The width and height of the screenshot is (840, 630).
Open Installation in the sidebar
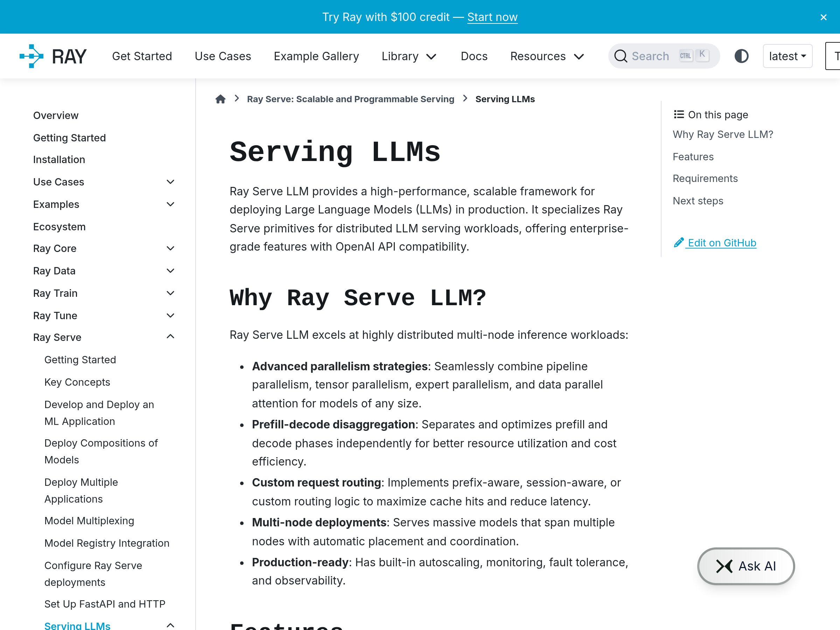pos(59,160)
